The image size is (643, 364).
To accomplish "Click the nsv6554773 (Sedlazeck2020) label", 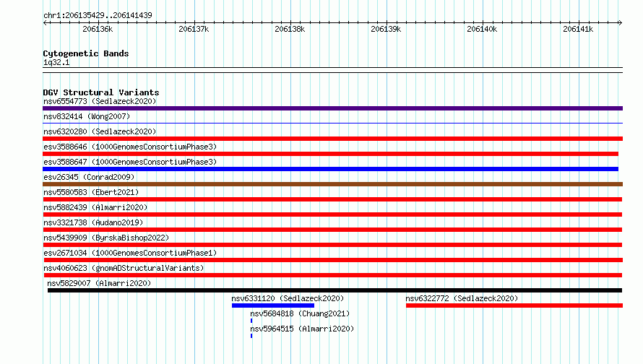I will (100, 101).
